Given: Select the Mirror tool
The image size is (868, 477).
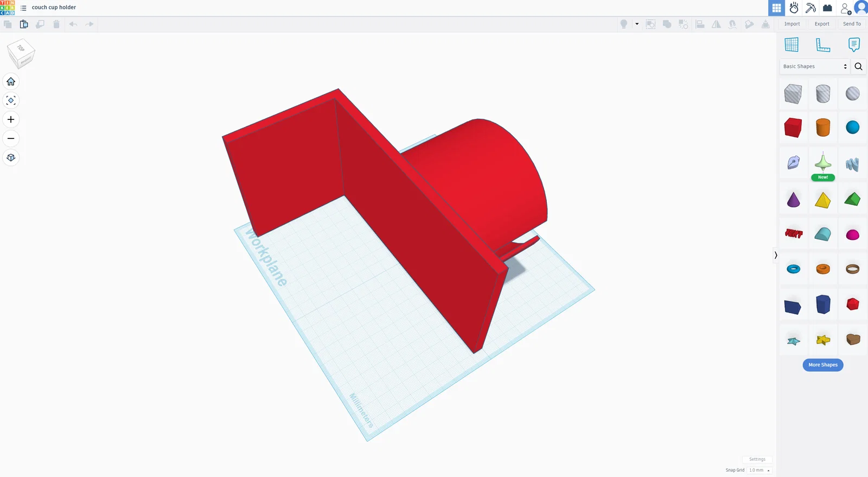Looking at the screenshot, I should tap(716, 24).
